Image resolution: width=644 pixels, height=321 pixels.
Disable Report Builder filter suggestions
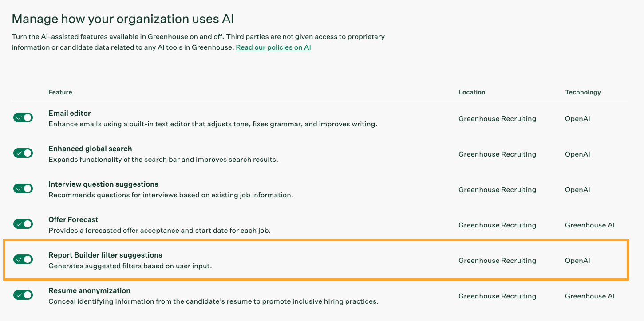click(23, 259)
